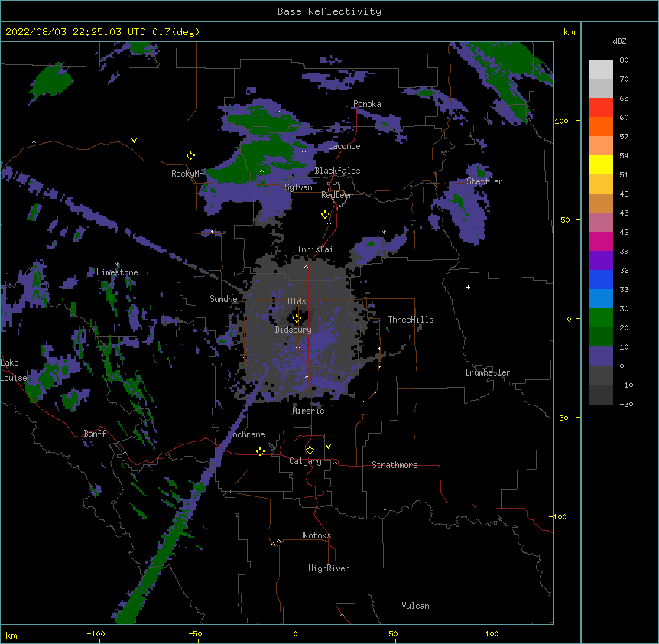Click the Stettler label
This screenshot has width=659, height=644.
coord(485,181)
